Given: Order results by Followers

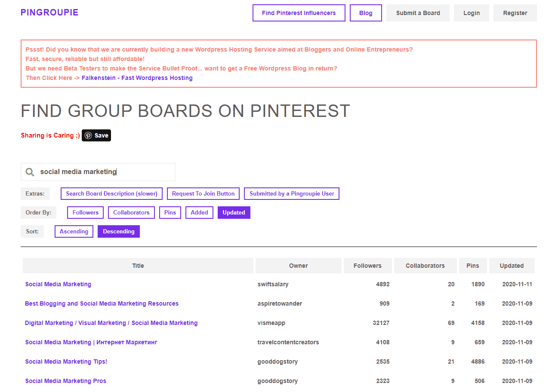Looking at the screenshot, I should pos(86,213).
